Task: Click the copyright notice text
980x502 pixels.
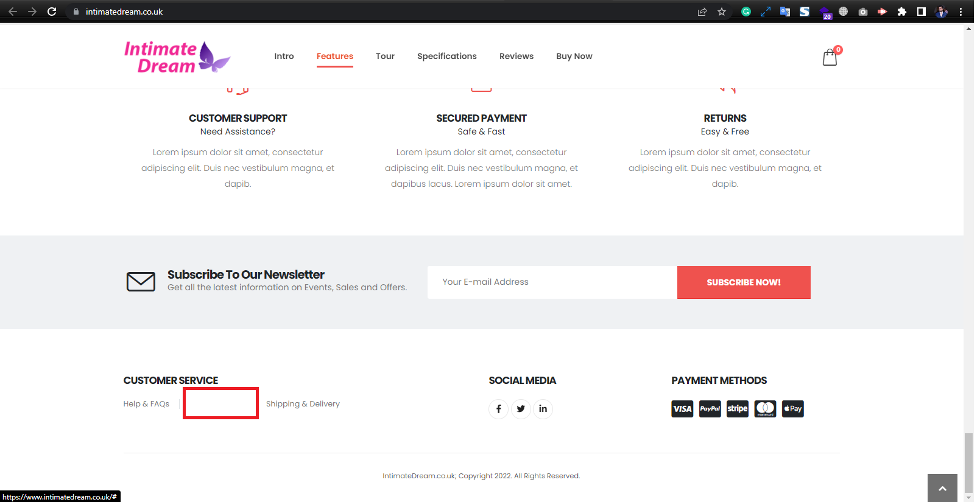Action: [481, 476]
